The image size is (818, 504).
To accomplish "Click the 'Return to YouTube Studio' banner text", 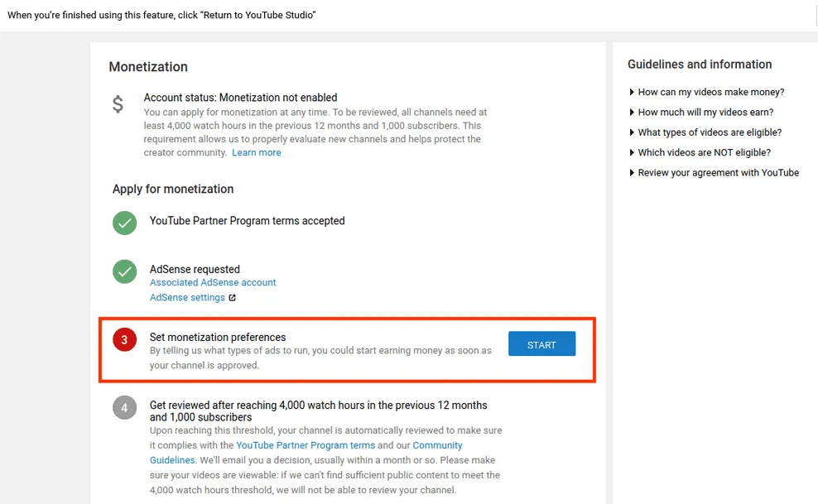I will click(163, 14).
